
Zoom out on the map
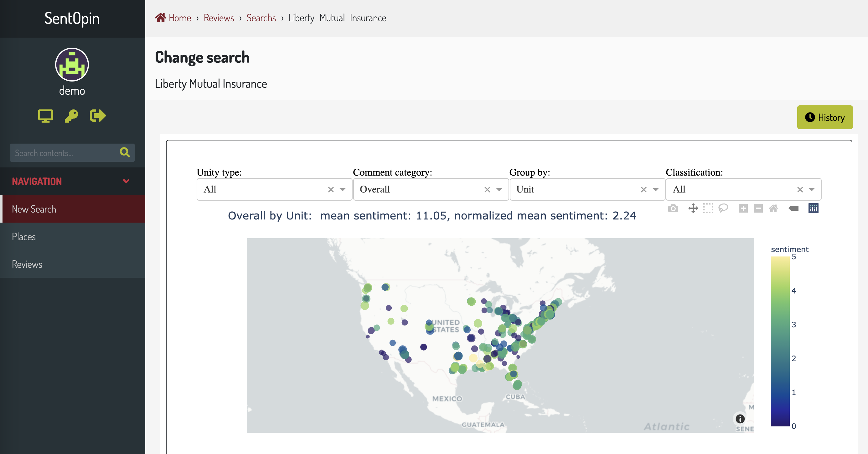point(758,209)
